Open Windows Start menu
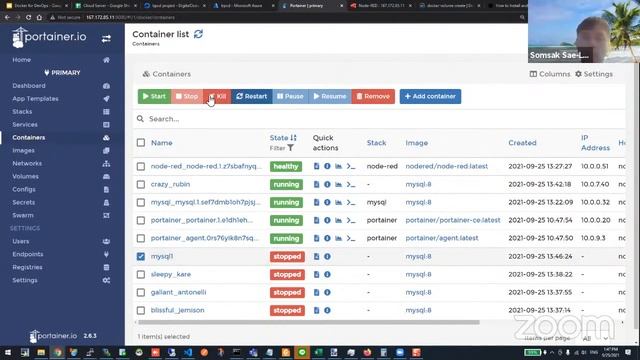This screenshot has height=360, width=640. [7, 352]
